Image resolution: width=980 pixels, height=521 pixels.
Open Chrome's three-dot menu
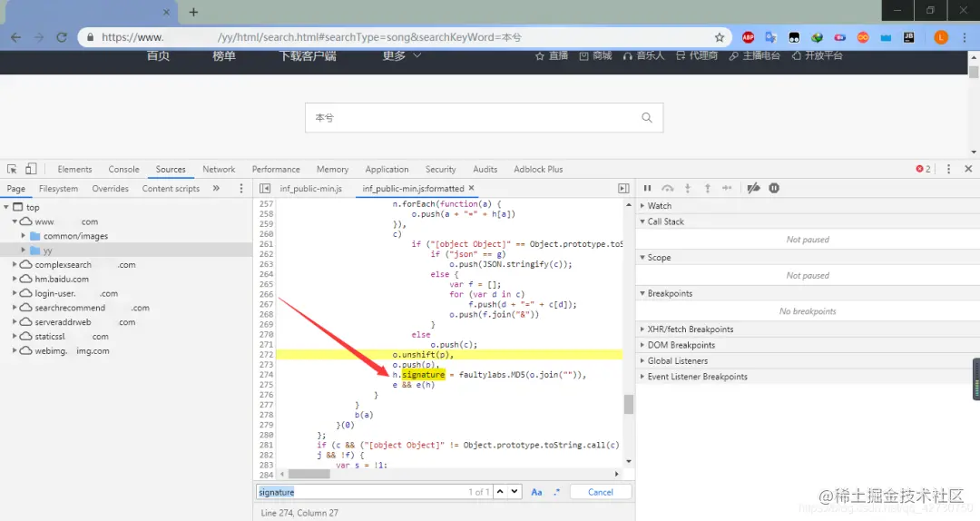click(965, 37)
